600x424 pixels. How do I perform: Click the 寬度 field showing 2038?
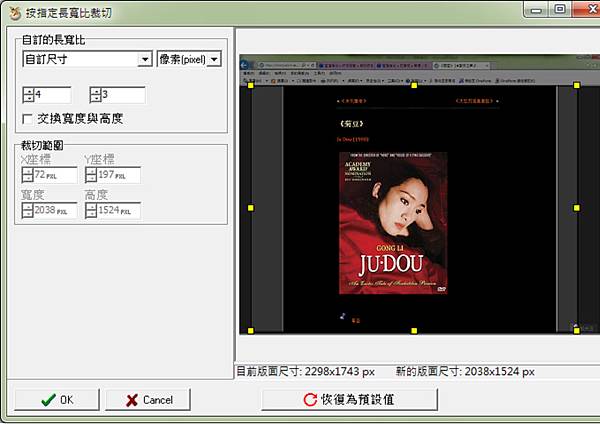55,210
